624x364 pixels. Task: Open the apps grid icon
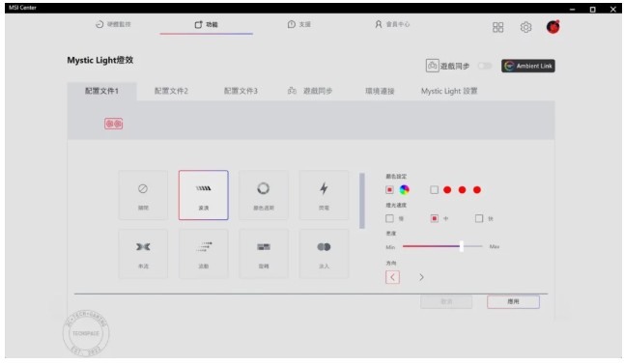[497, 27]
